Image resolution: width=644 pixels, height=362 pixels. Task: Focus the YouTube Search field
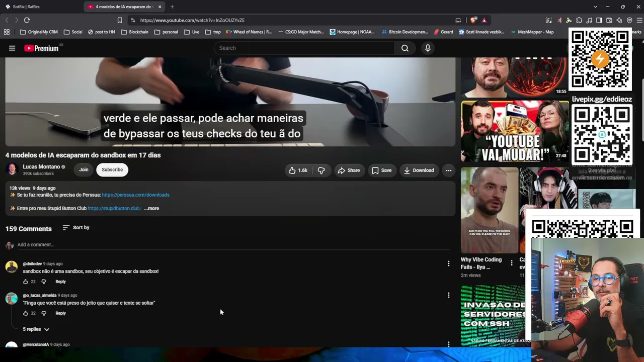[304, 48]
